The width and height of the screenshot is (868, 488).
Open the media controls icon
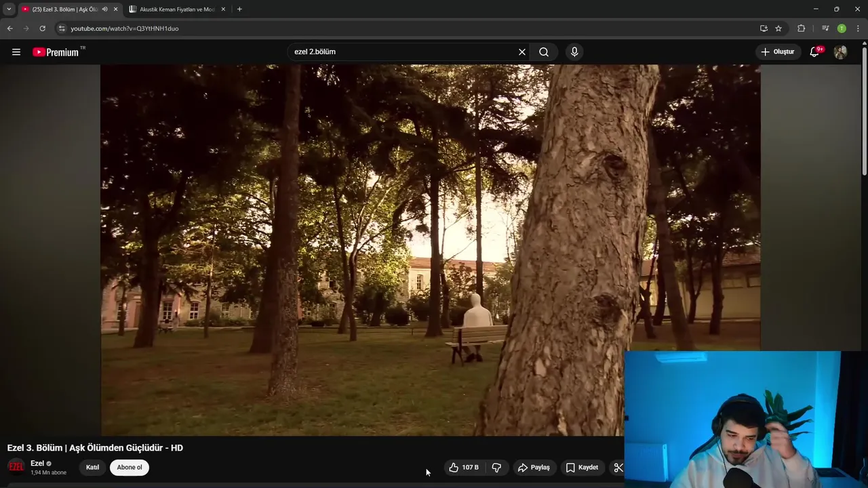point(825,28)
